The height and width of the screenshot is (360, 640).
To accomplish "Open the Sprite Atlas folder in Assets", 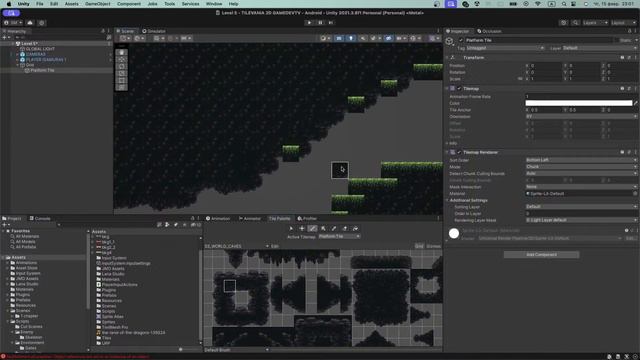I will tap(109, 316).
